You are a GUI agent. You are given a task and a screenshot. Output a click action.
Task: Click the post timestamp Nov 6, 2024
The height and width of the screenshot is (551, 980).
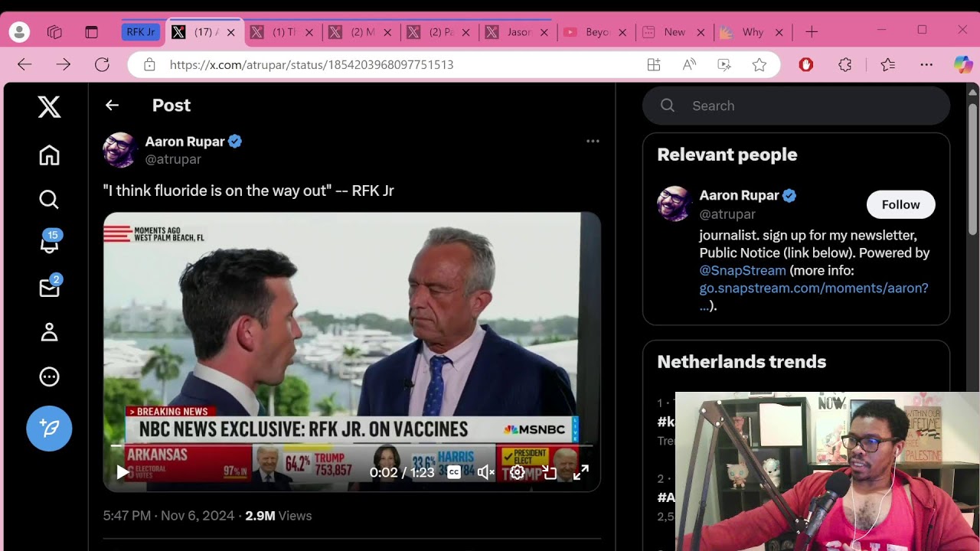(x=168, y=516)
